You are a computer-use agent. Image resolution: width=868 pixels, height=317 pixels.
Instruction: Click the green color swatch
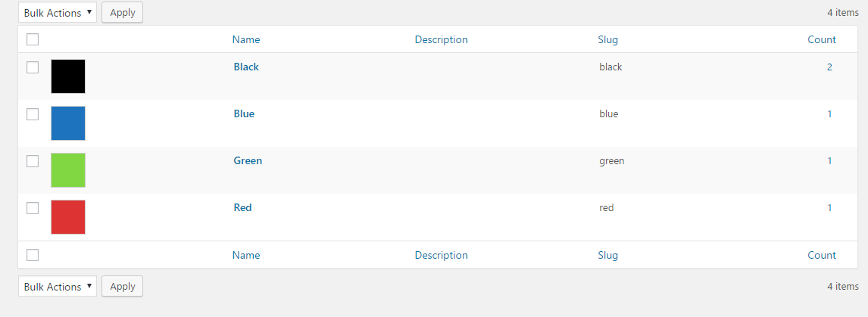pyautogui.click(x=68, y=170)
